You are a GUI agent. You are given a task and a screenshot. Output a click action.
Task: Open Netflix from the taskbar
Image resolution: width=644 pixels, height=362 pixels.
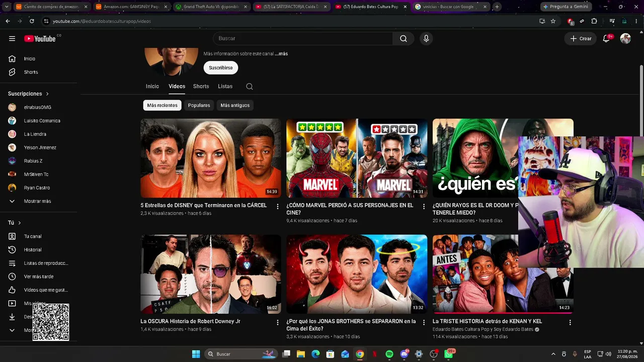[374, 354]
